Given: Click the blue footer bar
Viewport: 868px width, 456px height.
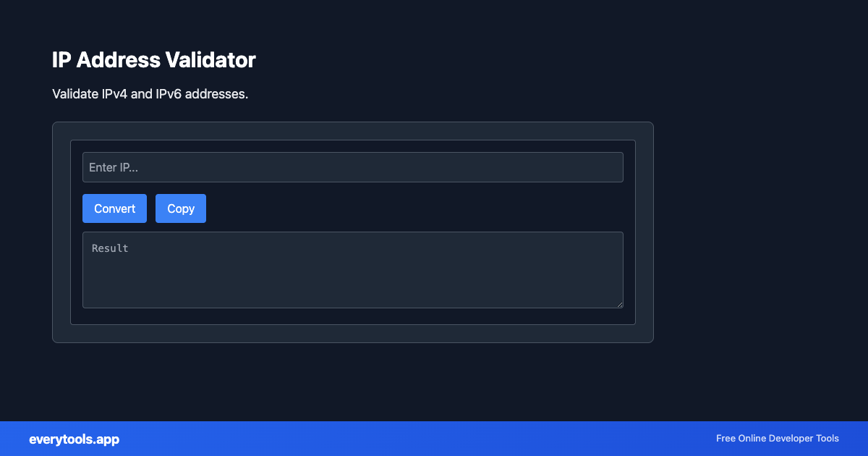Looking at the screenshot, I should click(x=434, y=439).
